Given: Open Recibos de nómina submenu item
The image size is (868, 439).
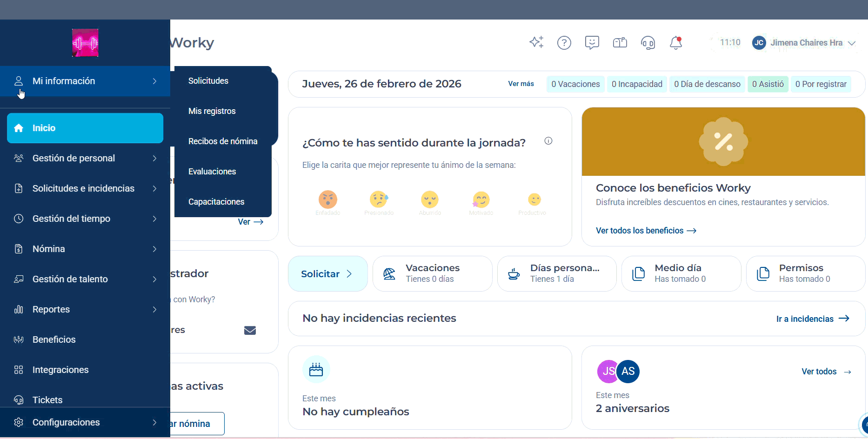Looking at the screenshot, I should point(223,141).
